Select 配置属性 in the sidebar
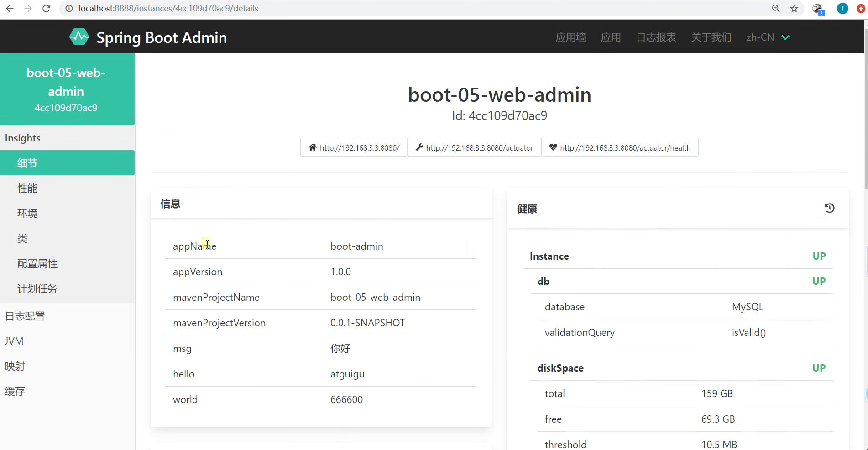Screen dimensions: 868x450 pos(67,263)
